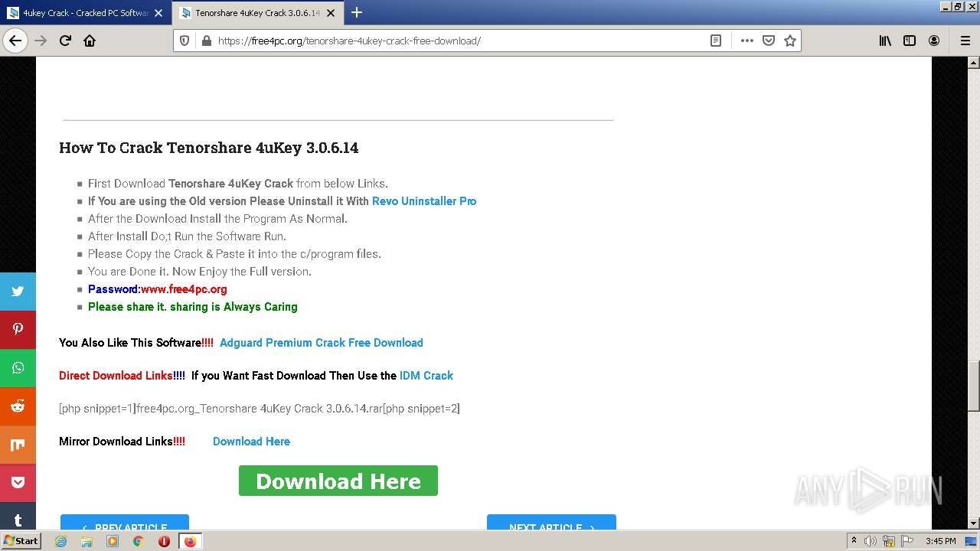Share page on Pinterest
The image size is (980, 551).
[x=18, y=329]
